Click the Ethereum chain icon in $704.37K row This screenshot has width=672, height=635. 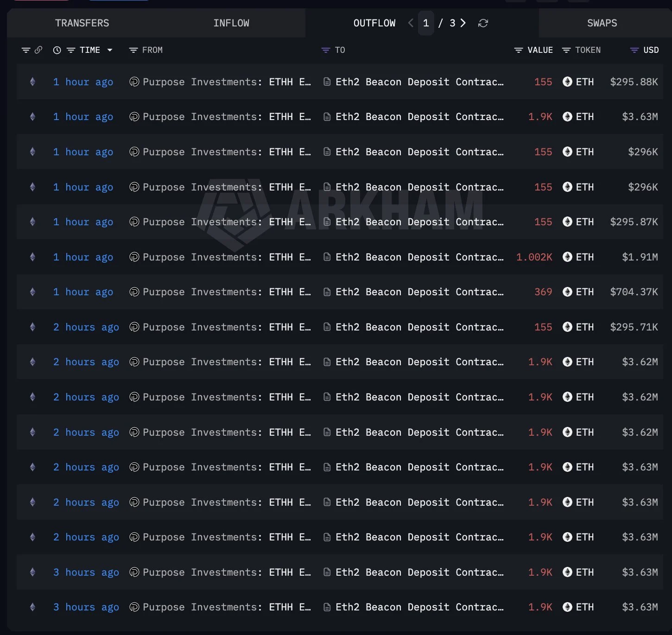click(32, 292)
